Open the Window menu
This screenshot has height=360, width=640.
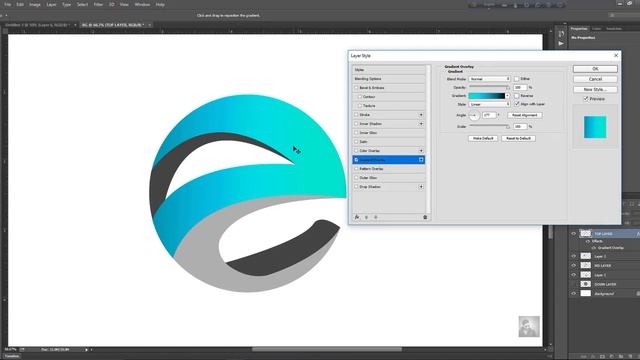point(142,4)
